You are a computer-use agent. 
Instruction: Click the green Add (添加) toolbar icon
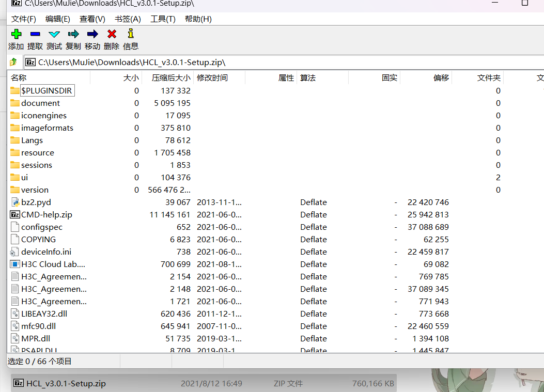pos(17,34)
